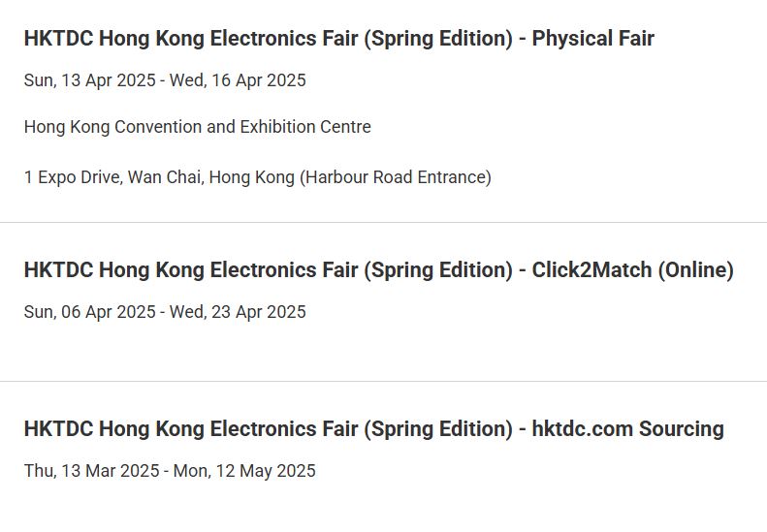Select the Wed, 23 Apr 2025 end date
767x532 pixels.
coord(238,312)
